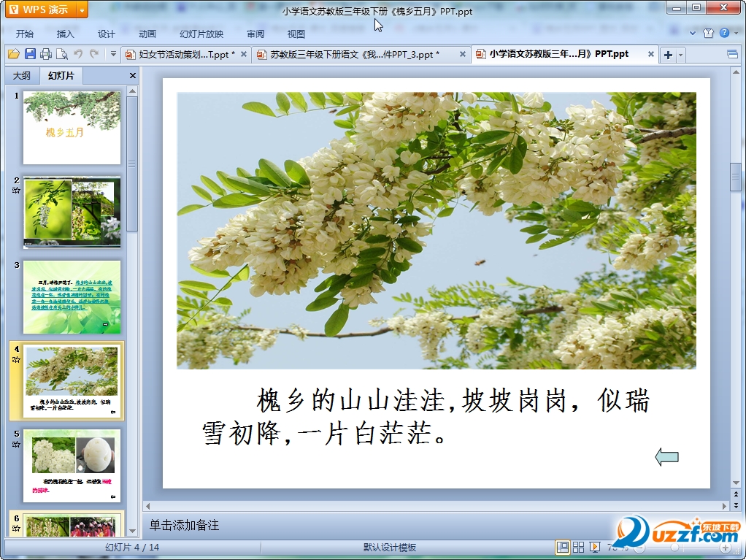Select slide 1 thumbnail 槐乡五月

[x=72, y=128]
